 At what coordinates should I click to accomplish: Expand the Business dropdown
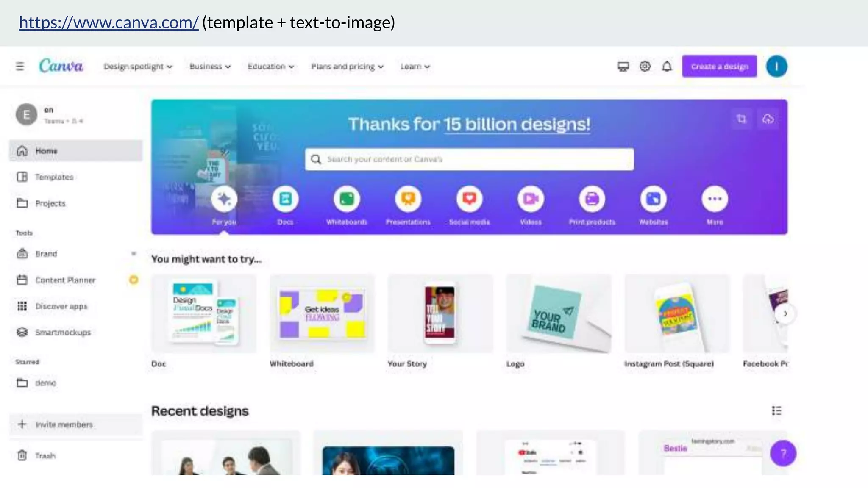click(210, 67)
